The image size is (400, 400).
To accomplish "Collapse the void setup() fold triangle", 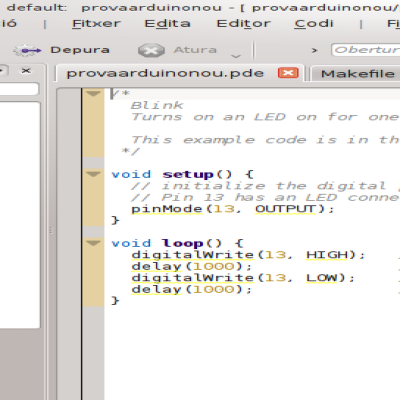I will [x=93, y=174].
